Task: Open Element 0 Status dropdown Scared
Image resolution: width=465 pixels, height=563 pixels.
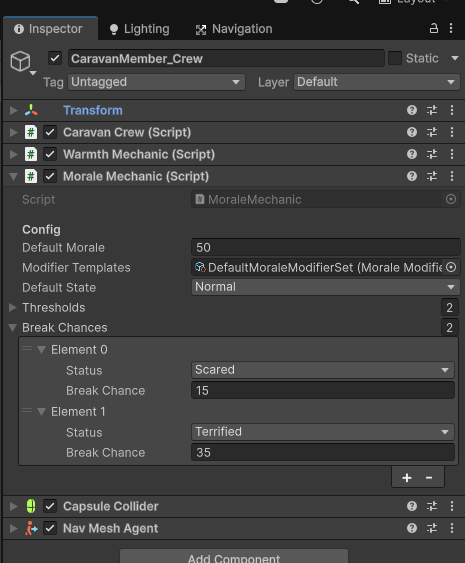Action: click(323, 370)
